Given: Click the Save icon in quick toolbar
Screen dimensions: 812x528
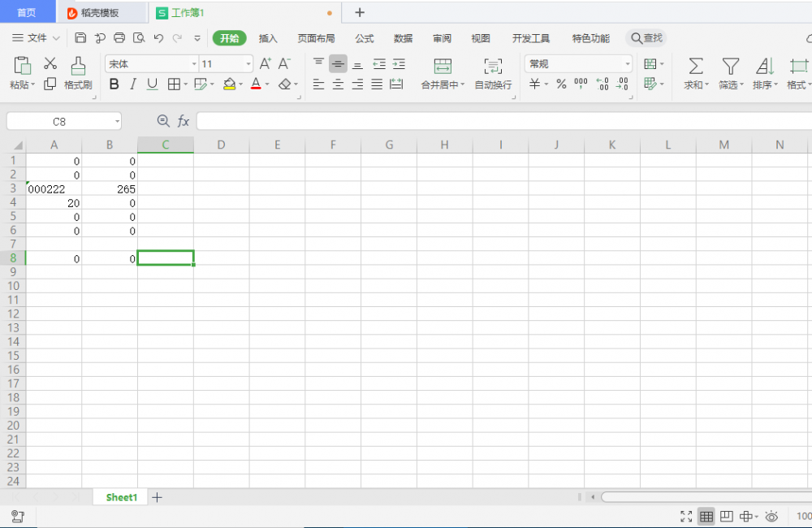Looking at the screenshot, I should (80, 37).
